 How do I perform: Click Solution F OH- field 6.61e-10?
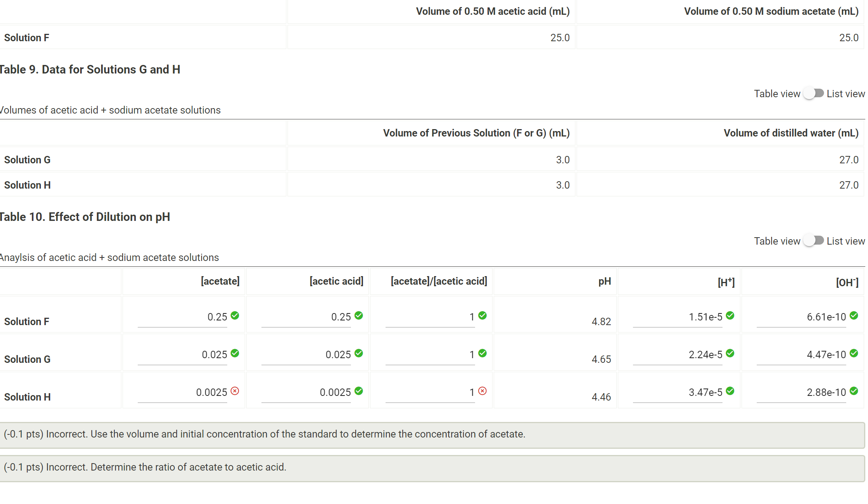click(x=801, y=317)
